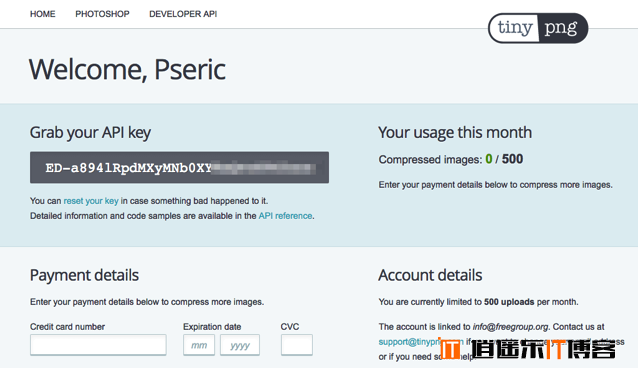Image resolution: width=638 pixels, height=368 pixels.
Task: Click the 'Credit card number' label
Action: point(67,326)
